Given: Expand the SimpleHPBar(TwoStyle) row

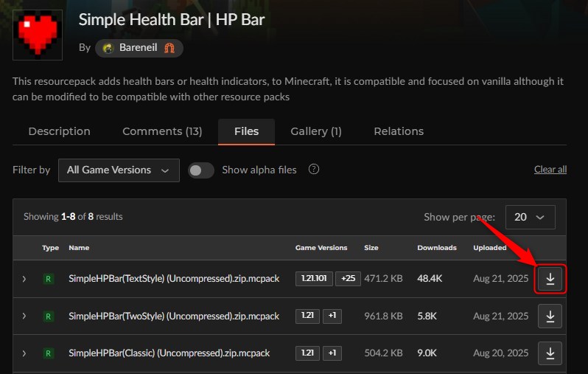Looking at the screenshot, I should [x=24, y=316].
